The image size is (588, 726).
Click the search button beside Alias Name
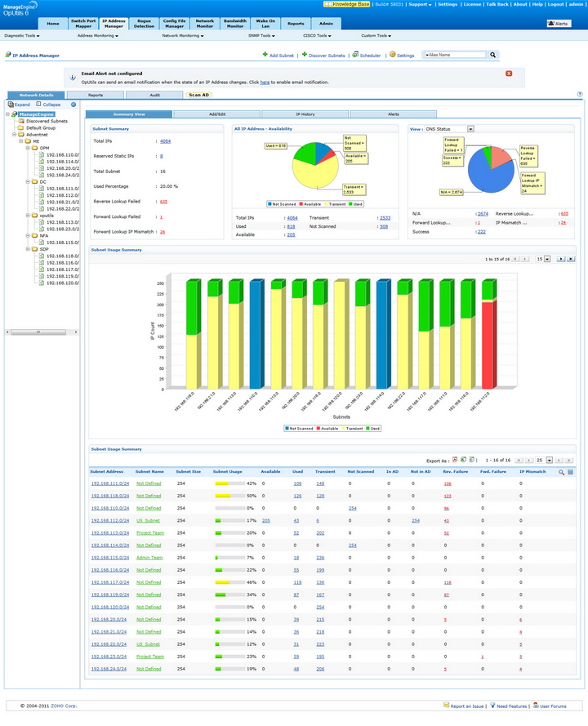coord(493,55)
